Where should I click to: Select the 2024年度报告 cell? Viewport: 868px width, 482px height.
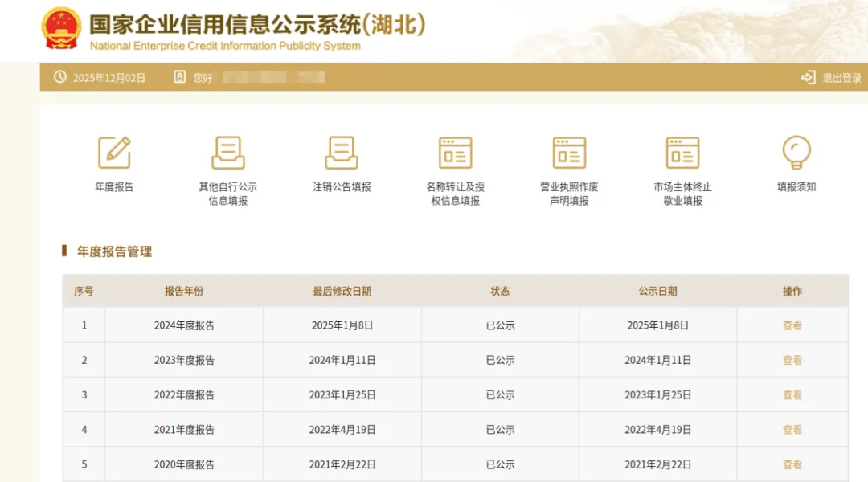tap(184, 325)
